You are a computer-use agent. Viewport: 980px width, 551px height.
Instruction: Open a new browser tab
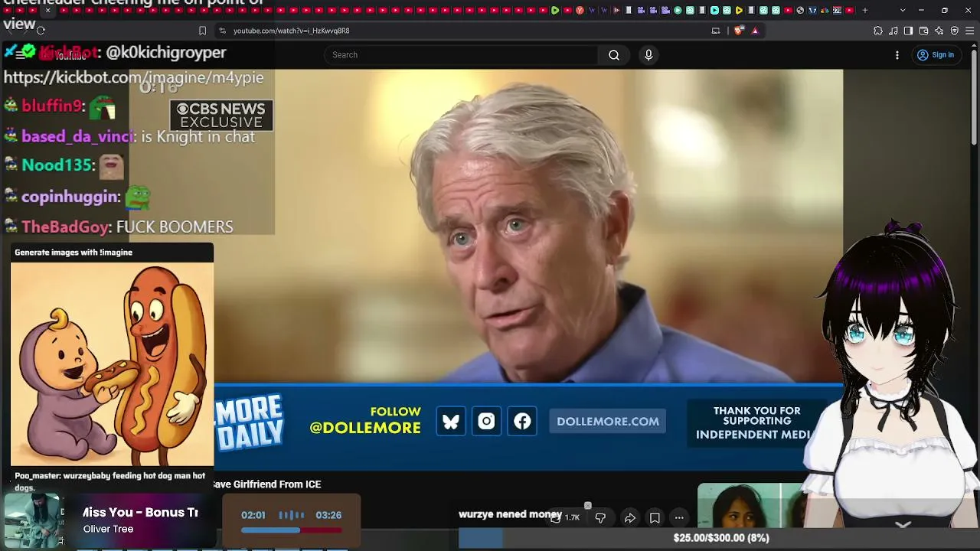(x=865, y=10)
